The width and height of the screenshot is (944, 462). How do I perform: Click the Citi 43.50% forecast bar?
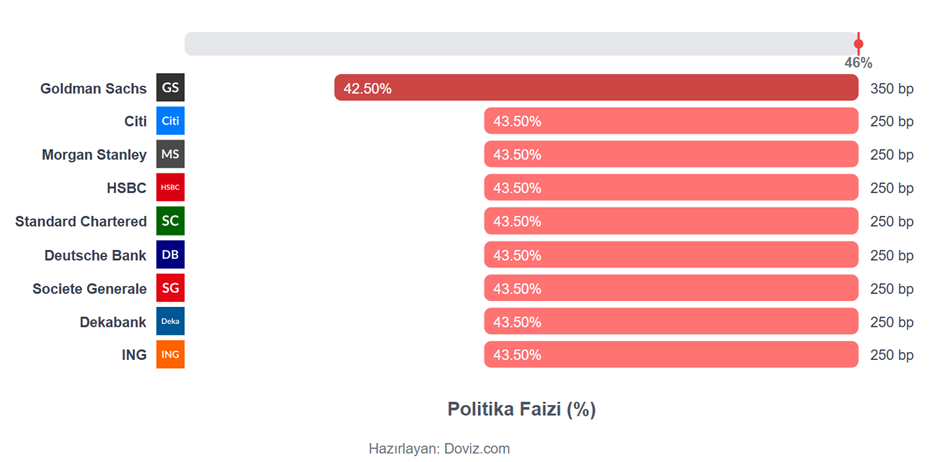(x=671, y=121)
